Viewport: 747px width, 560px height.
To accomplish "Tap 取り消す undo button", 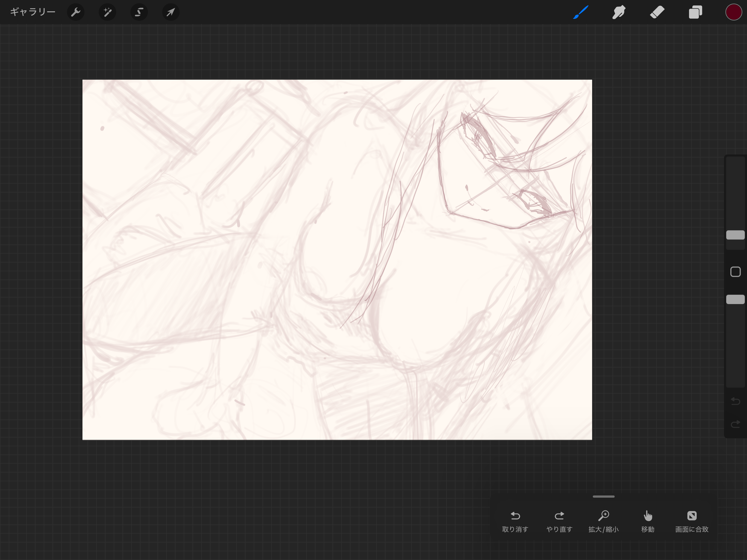I will 515,521.
